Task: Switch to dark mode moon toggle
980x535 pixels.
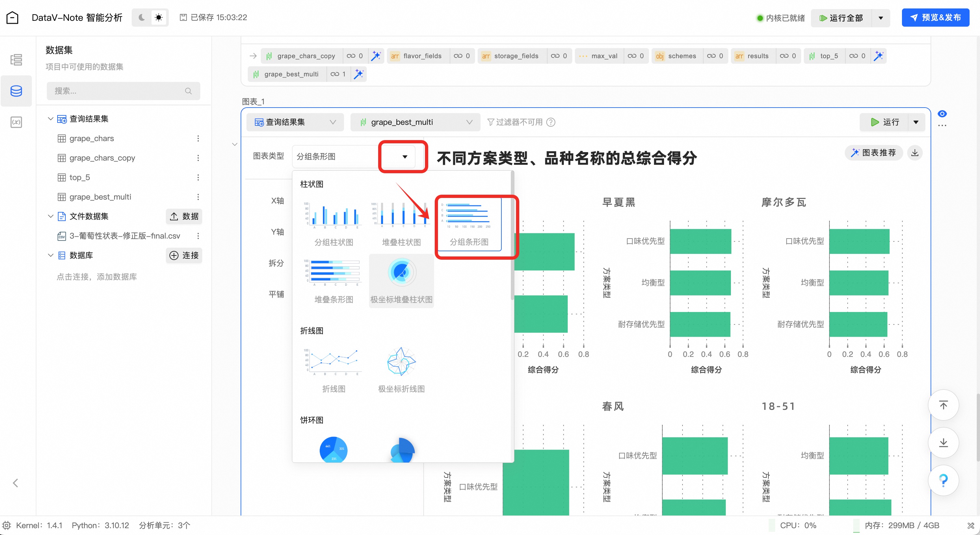Action: point(141,18)
